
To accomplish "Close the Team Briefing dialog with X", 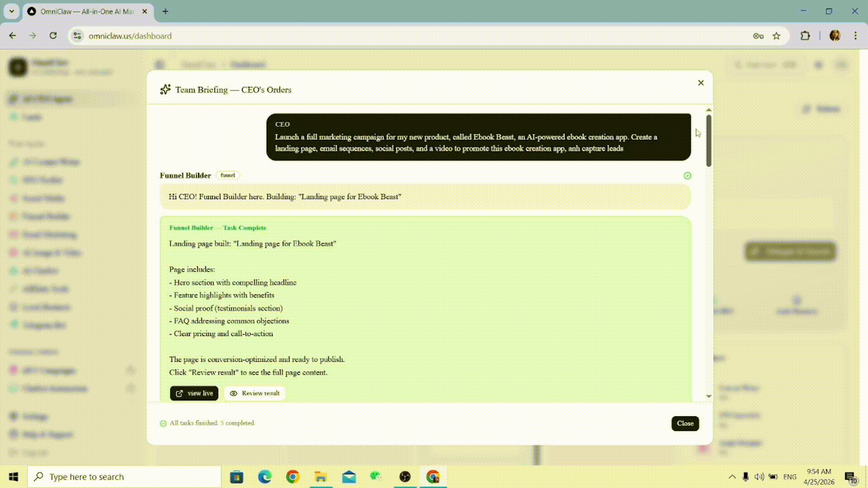I will coord(701,83).
